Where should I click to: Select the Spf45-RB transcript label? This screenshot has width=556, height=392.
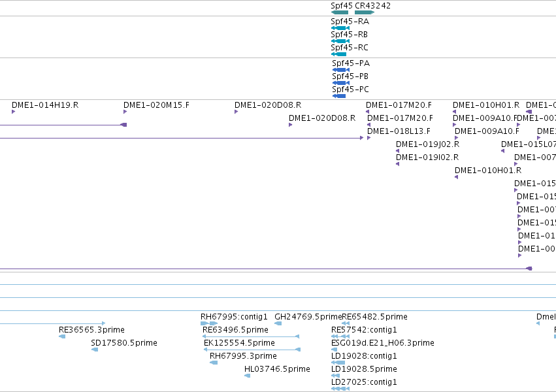tap(350, 35)
